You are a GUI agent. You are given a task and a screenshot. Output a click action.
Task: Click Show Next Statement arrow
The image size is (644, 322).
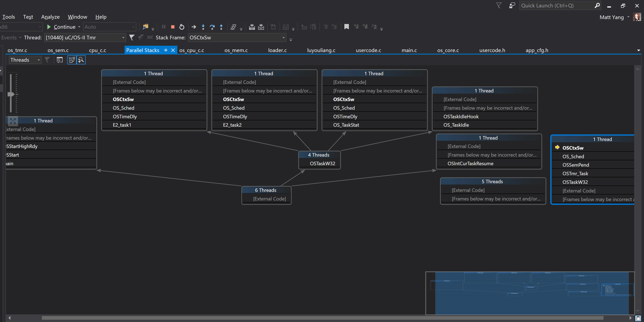194,27
